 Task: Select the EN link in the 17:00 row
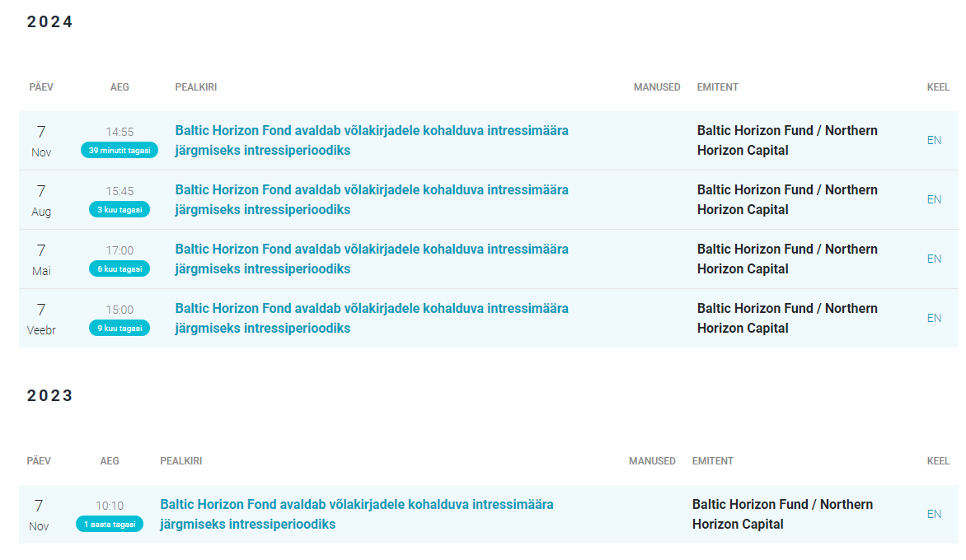934,259
